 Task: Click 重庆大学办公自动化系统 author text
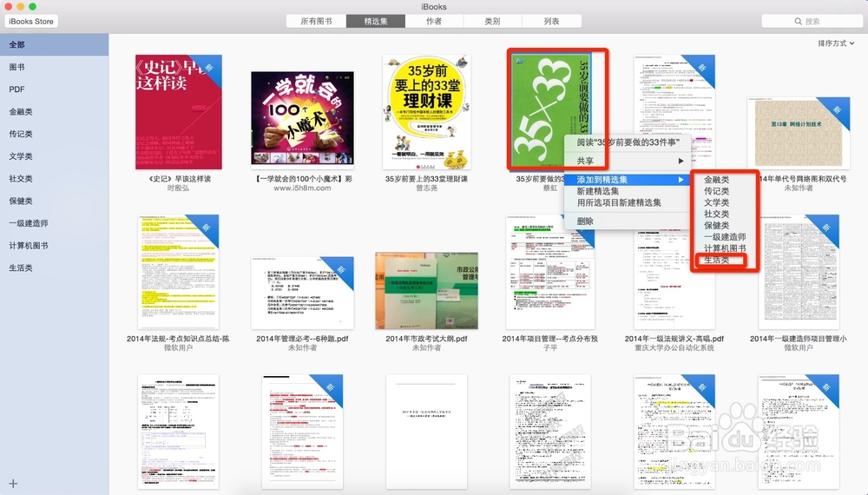674,347
